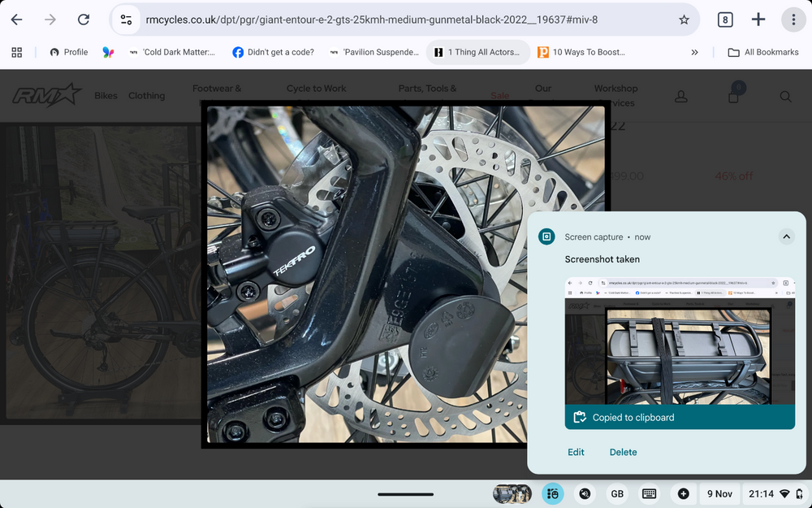This screenshot has height=508, width=812.
Task: Click Edit on the screenshot notification
Action: pyautogui.click(x=576, y=452)
